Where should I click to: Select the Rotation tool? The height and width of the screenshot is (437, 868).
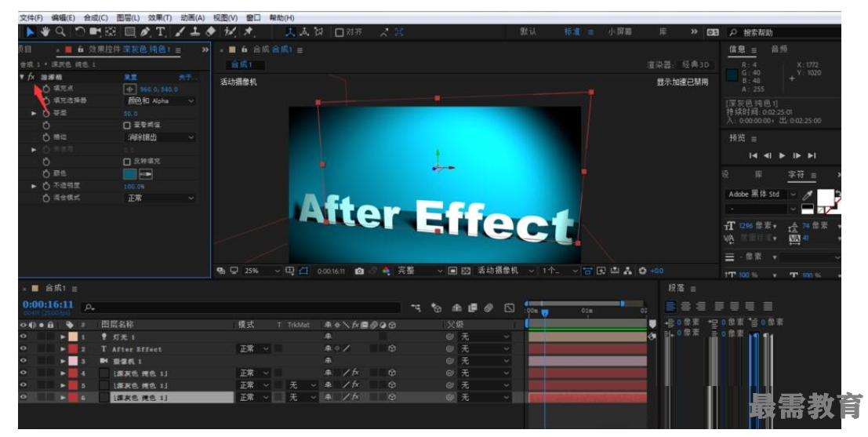pos(80,32)
